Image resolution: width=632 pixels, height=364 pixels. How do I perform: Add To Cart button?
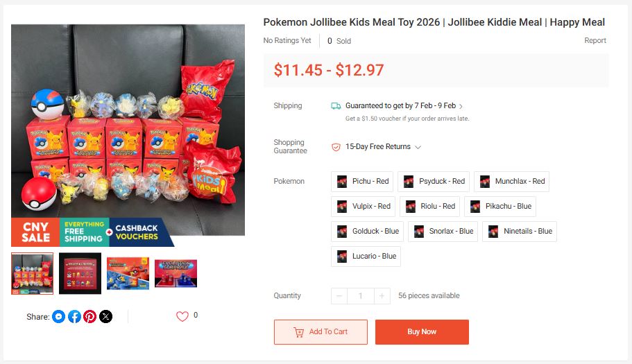pyautogui.click(x=321, y=332)
